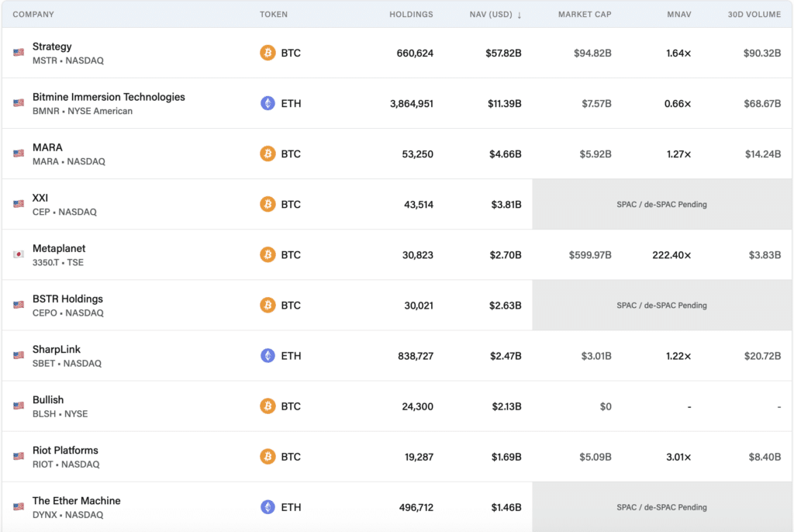Sort by the 30D VOLUME header
794x532 pixels.
(753, 14)
